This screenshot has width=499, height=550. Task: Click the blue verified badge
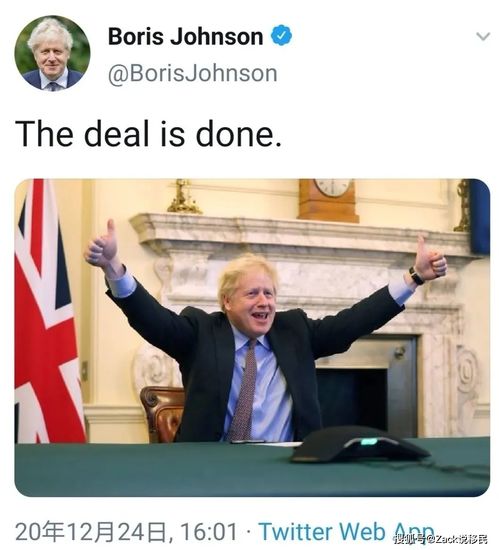coord(281,35)
